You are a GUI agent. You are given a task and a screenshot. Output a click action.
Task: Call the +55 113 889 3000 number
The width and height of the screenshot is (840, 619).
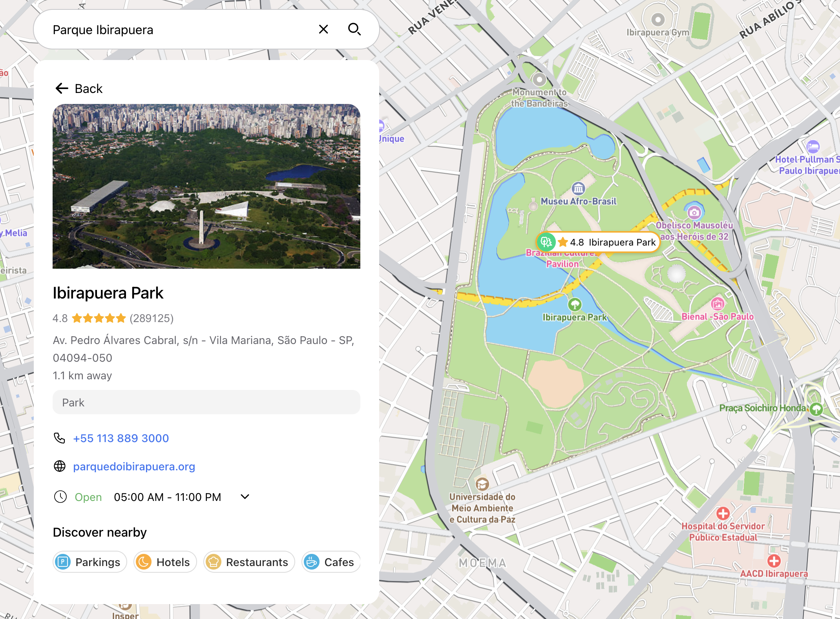[x=121, y=438]
